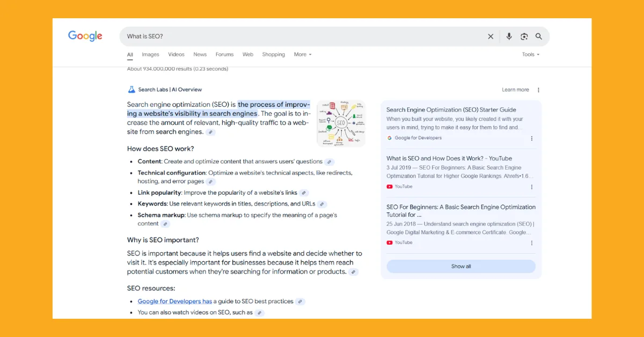Click link chip after 'watch videos on SEO' bullet
Viewport: 644px width, 337px height.
259,313
